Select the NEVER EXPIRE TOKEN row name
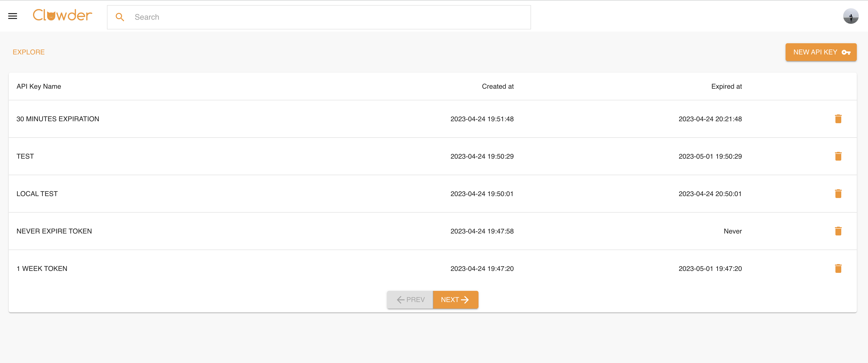The height and width of the screenshot is (363, 868). (x=54, y=231)
